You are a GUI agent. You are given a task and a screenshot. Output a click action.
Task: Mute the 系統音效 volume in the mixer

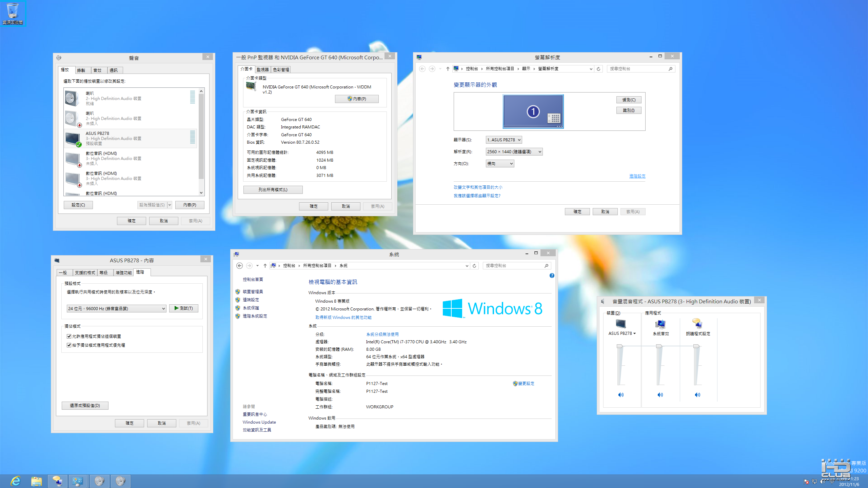tap(660, 395)
